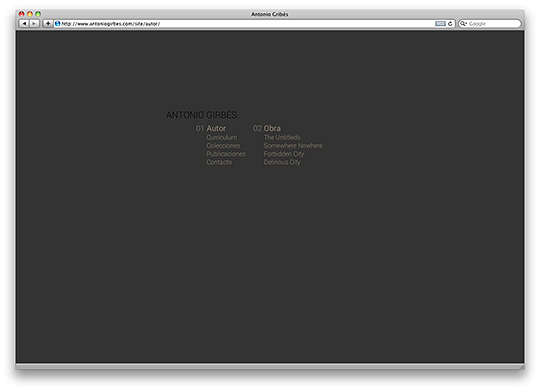Open the RSS feed button

440,23
